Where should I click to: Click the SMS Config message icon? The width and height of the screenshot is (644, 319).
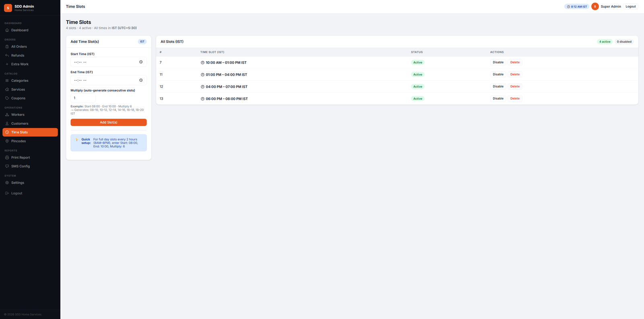click(7, 166)
